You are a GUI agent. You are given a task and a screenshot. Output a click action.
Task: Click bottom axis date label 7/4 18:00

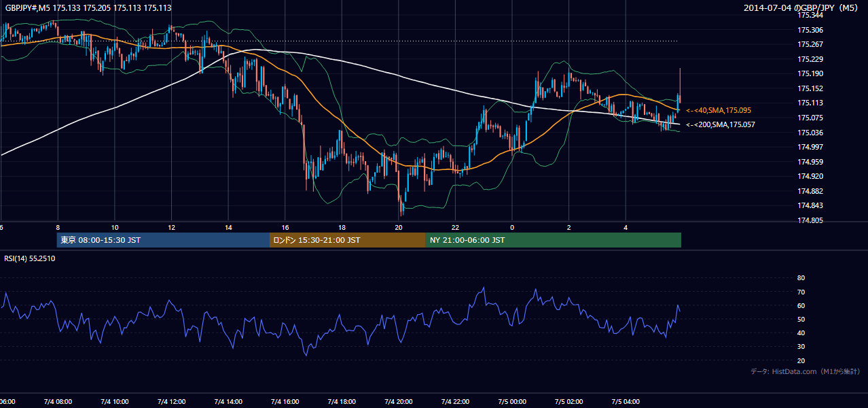pyautogui.click(x=342, y=401)
